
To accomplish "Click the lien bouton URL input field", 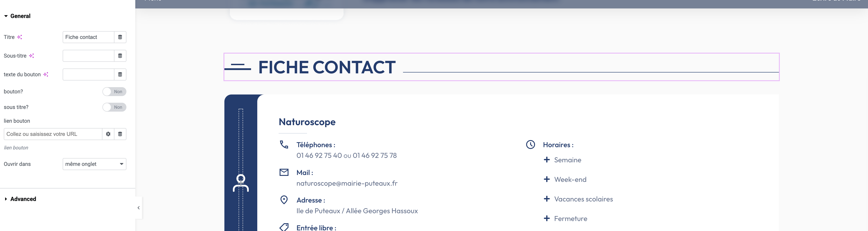I will coord(53,134).
